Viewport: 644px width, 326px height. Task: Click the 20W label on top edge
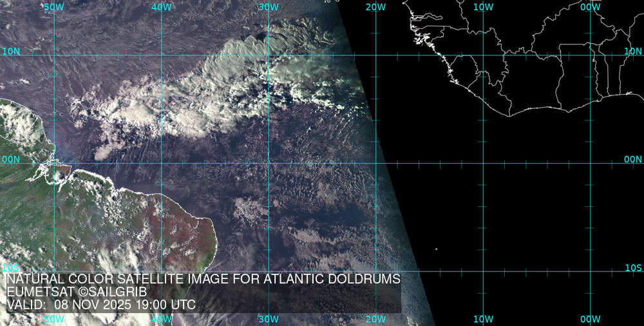[x=375, y=7]
